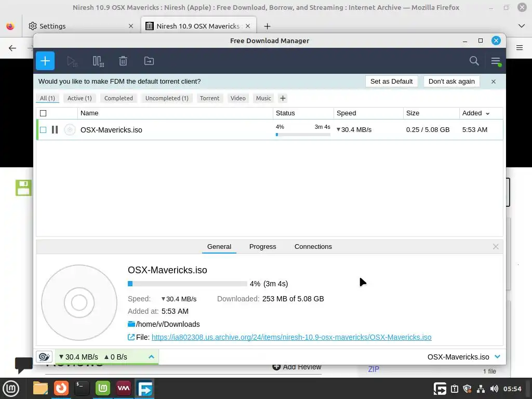This screenshot has width=532, height=399.
Task: Sort by Added column dropdown arrow
Action: 487,114
